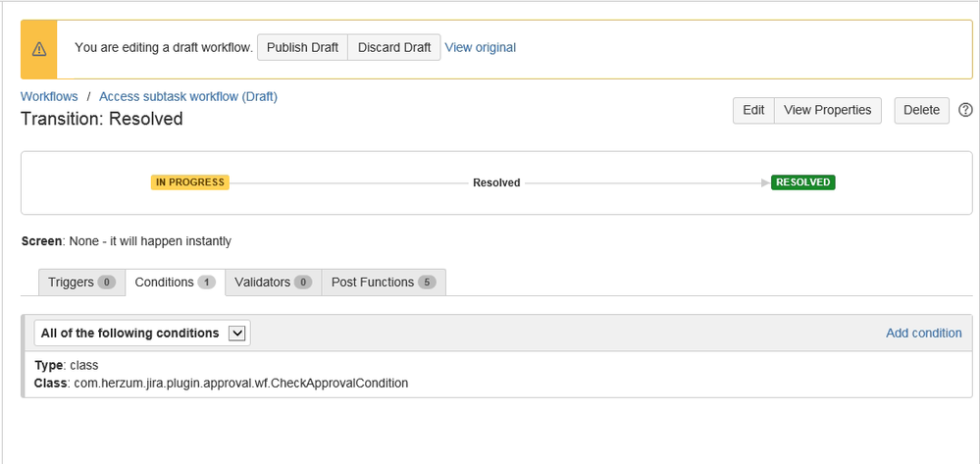Viewport: 980px width, 464px height.
Task: Click the Resolved transition label in diagram
Action: 496,182
